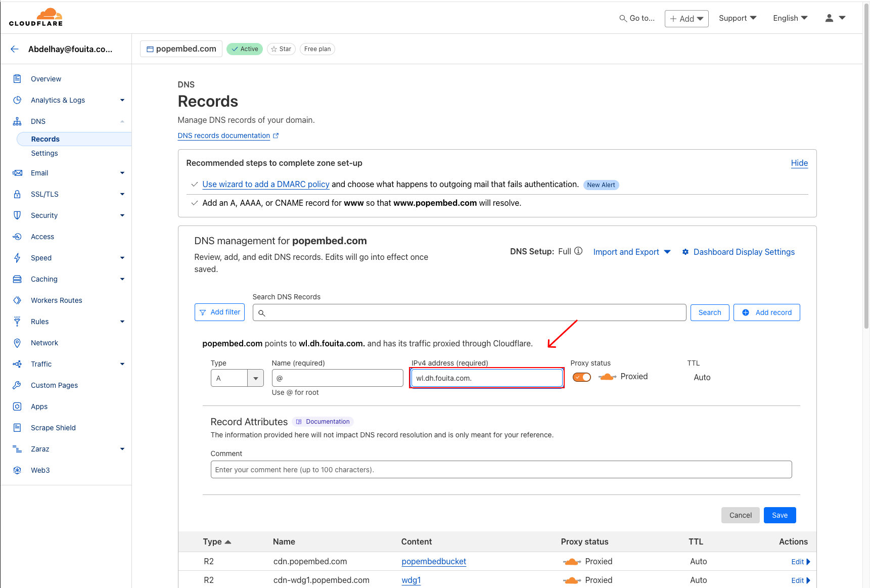Click the Search DNS Records field
Image resolution: width=870 pixels, height=588 pixels.
tap(469, 312)
